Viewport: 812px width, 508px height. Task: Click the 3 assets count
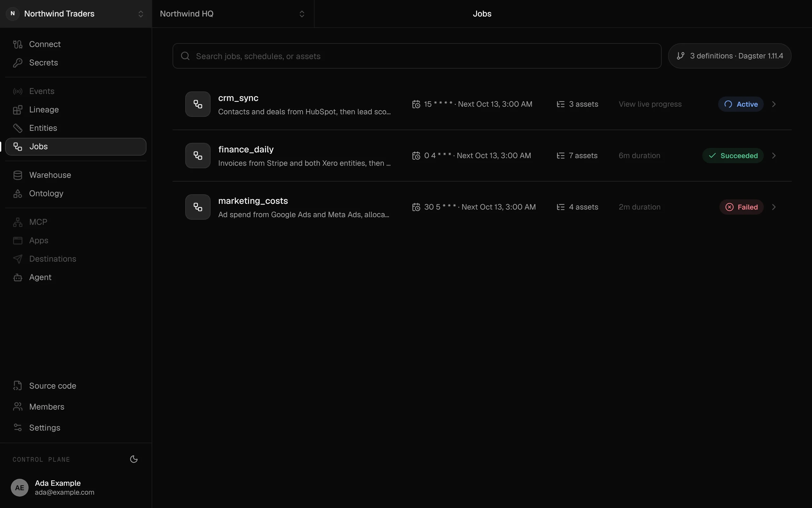point(584,104)
